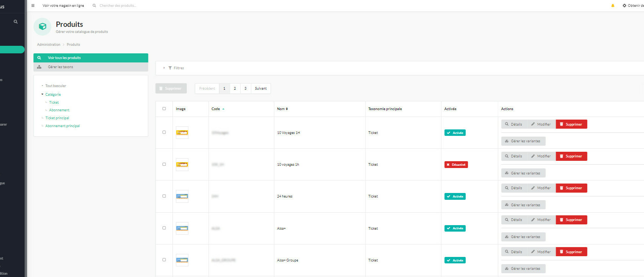
Task: Go to page 2 of products
Action: click(235, 89)
